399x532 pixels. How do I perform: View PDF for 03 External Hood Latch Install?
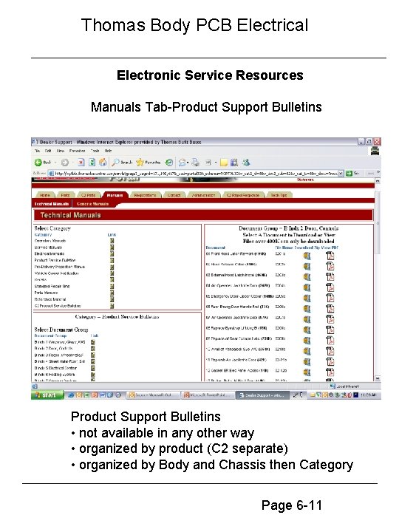tap(330, 276)
